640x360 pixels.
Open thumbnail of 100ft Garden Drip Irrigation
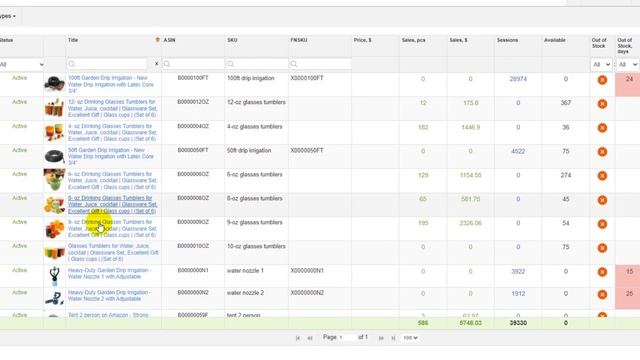tap(54, 84)
